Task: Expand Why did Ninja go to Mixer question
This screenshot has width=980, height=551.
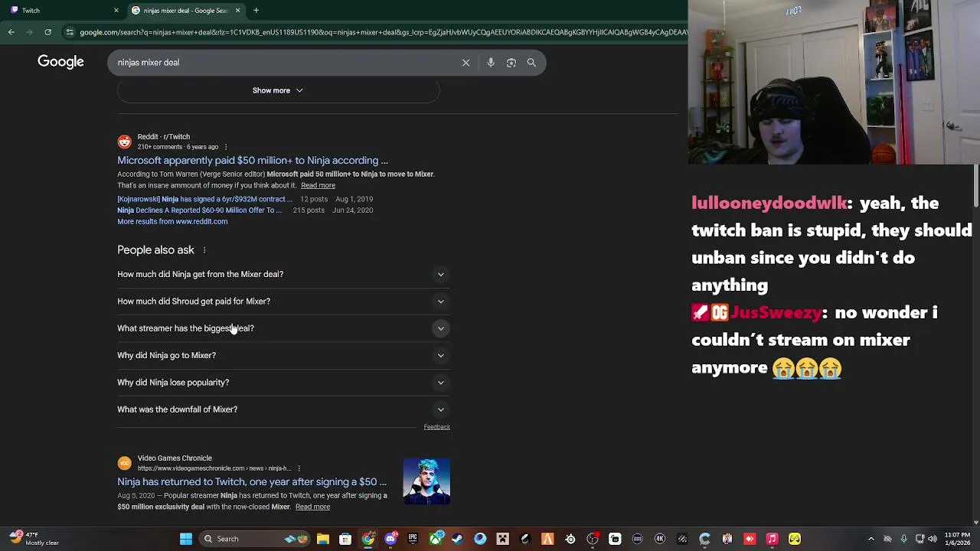Action: (x=283, y=355)
